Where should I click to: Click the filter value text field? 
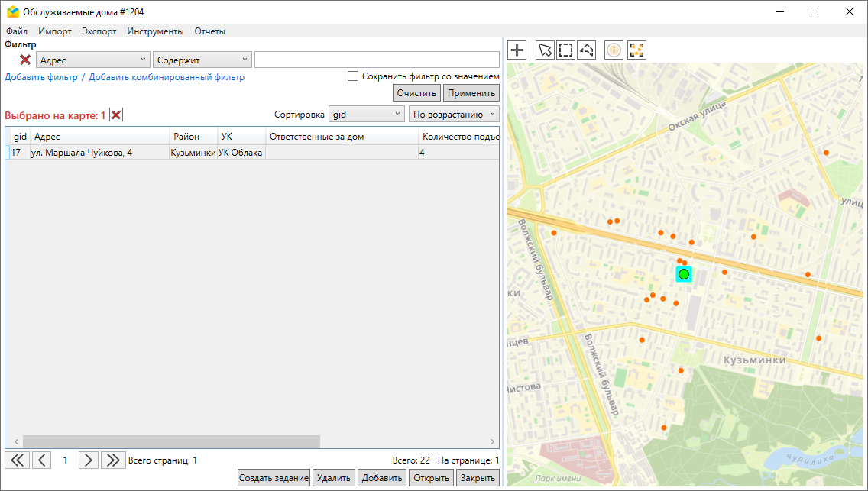[x=377, y=60]
